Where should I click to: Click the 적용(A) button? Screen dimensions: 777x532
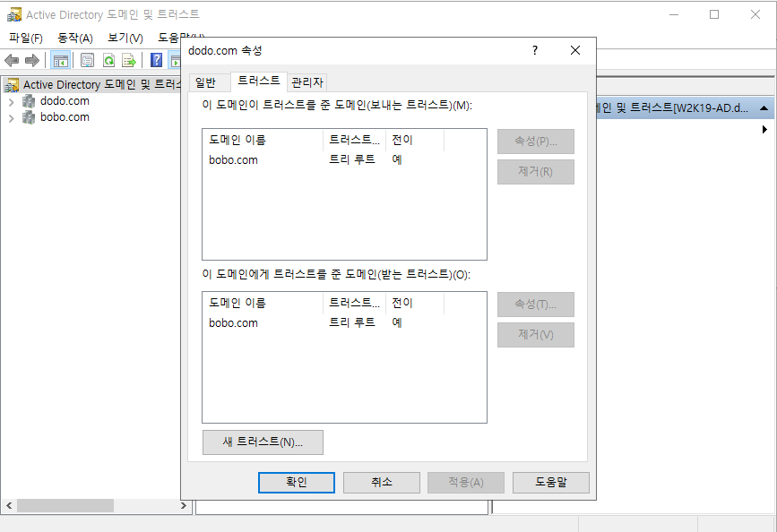tap(466, 482)
